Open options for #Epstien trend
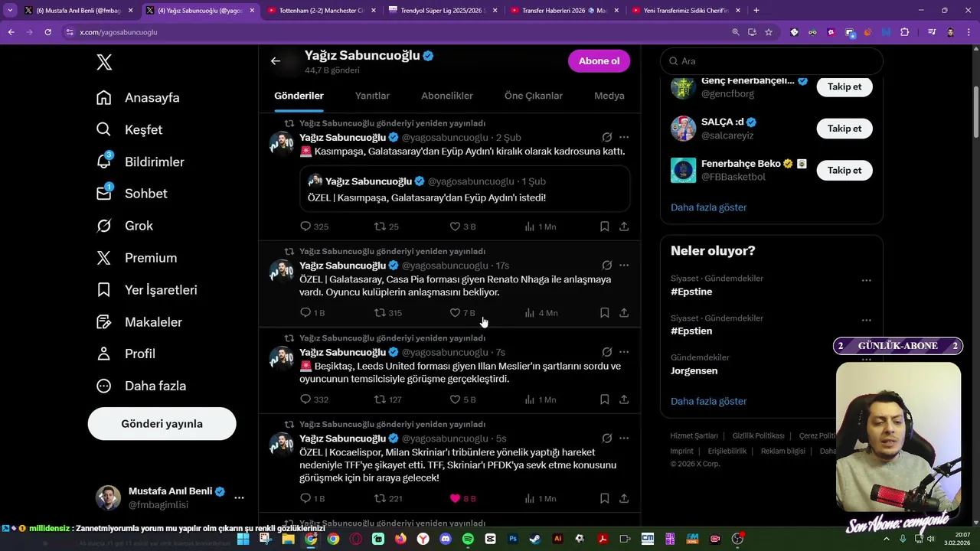980x551 pixels. [x=866, y=320]
